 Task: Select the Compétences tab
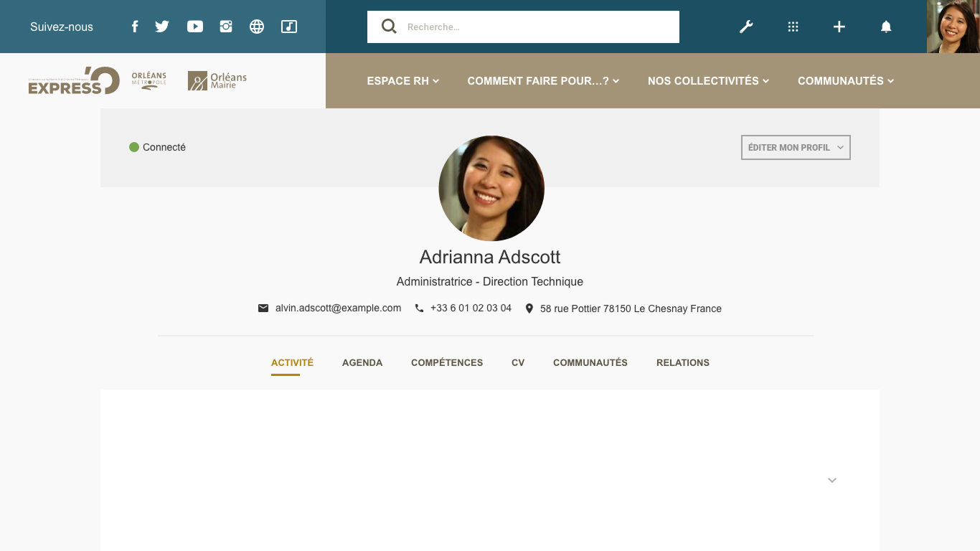[447, 362]
